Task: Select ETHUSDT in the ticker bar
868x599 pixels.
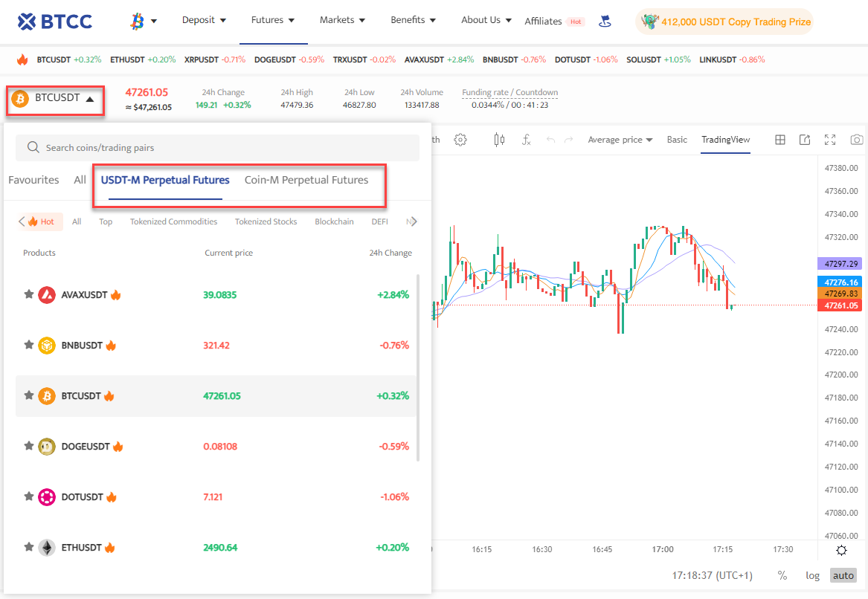Action: click(x=143, y=59)
